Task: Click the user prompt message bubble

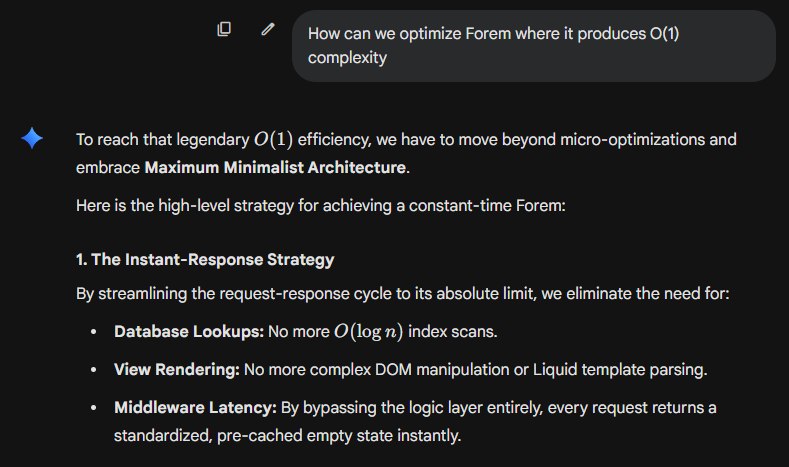Action: coord(533,46)
